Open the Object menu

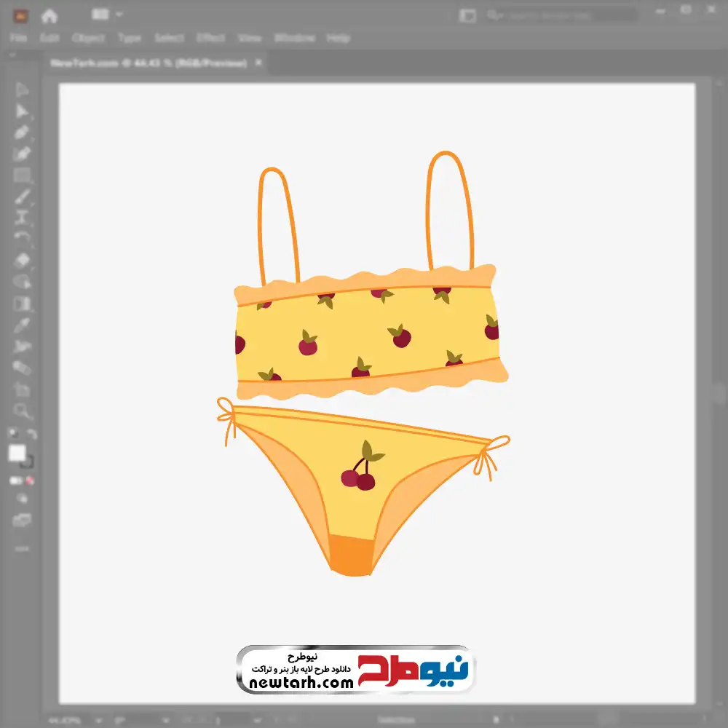87,38
